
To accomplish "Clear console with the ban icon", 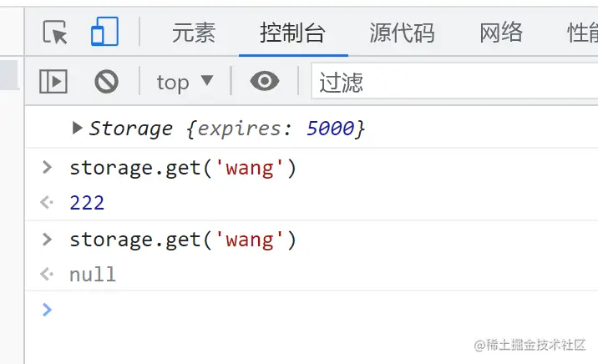I will 106,81.
